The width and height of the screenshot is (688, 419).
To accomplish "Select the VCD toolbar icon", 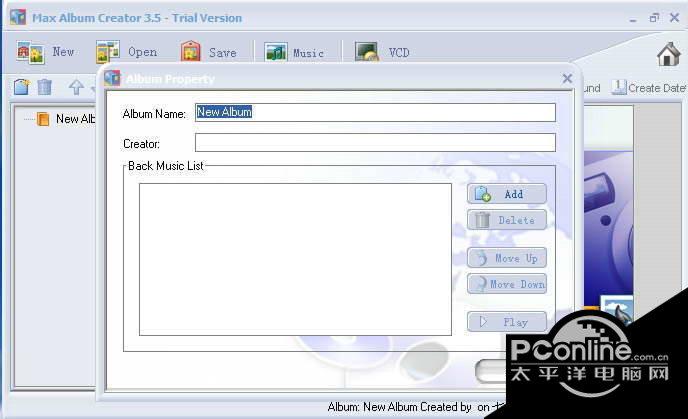I will (x=366, y=51).
